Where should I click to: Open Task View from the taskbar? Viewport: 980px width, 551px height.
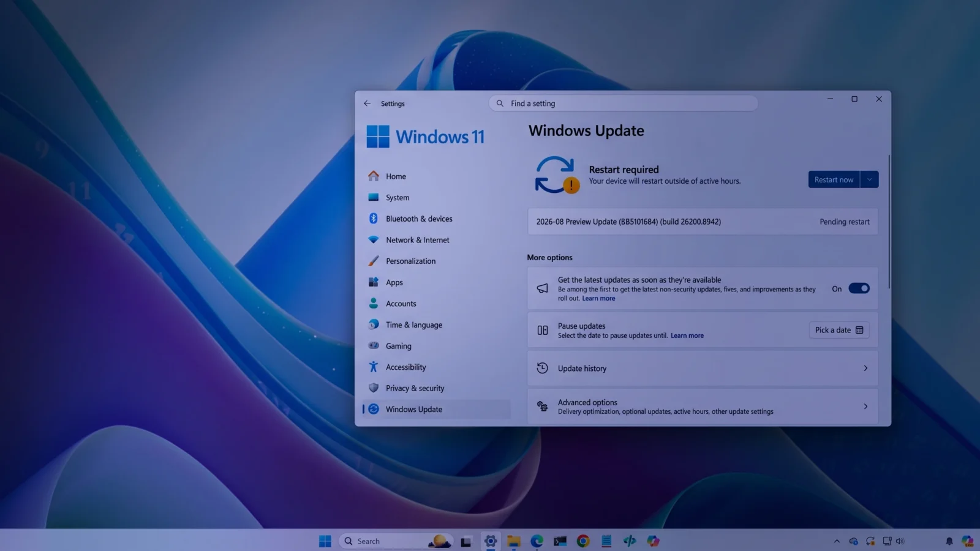point(467,541)
